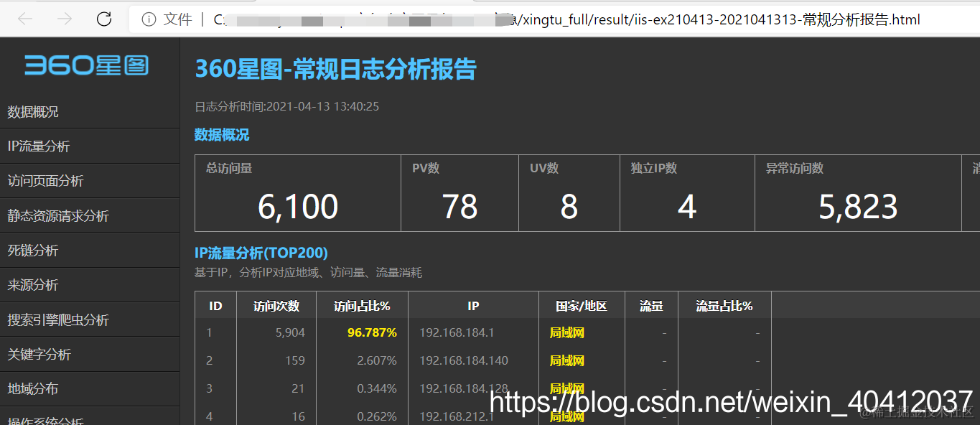Click the 国家/地区 column header
The image size is (980, 425).
582,306
